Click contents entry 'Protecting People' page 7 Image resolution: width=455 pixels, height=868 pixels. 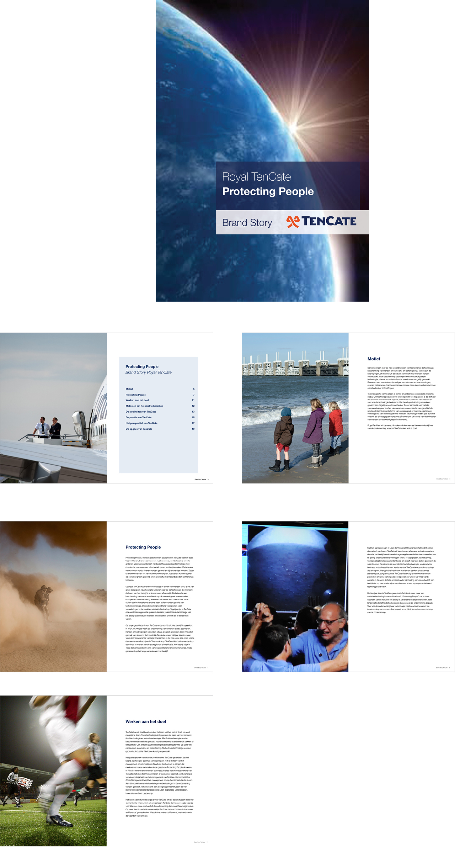click(136, 395)
